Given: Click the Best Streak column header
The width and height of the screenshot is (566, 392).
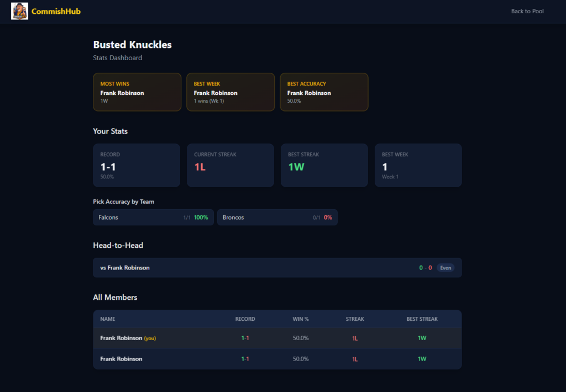Looking at the screenshot, I should click(x=422, y=319).
